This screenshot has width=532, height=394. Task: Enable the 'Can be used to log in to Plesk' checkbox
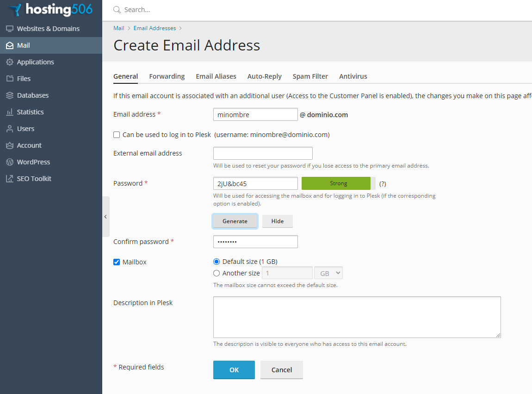116,135
